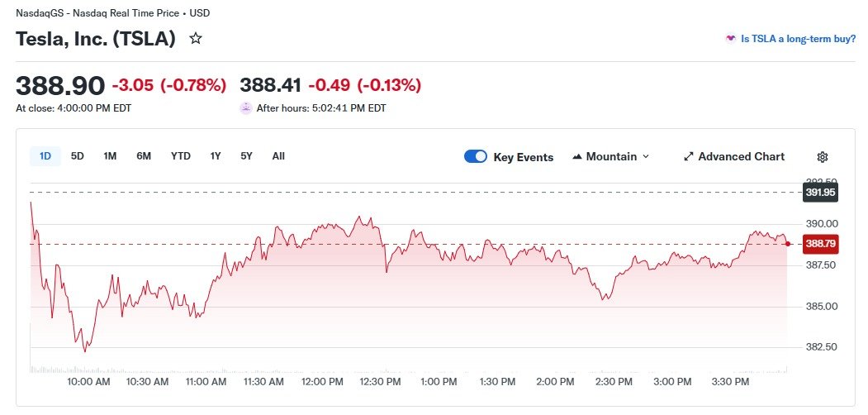Toggle the Key Events switch off
The height and width of the screenshot is (415, 868).
[x=476, y=157]
